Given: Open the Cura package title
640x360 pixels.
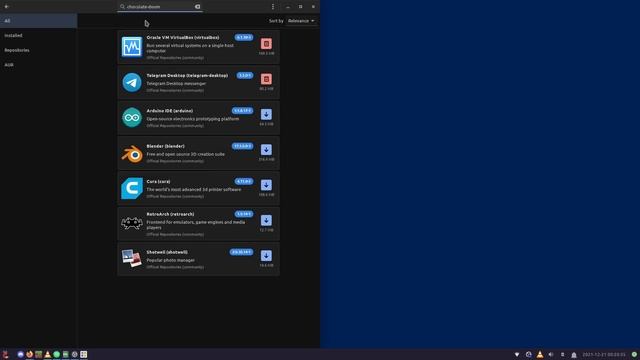Looking at the screenshot, I should (158, 181).
